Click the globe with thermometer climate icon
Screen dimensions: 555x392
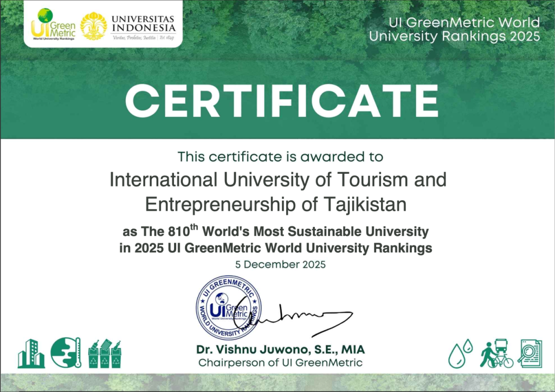pos(66,352)
